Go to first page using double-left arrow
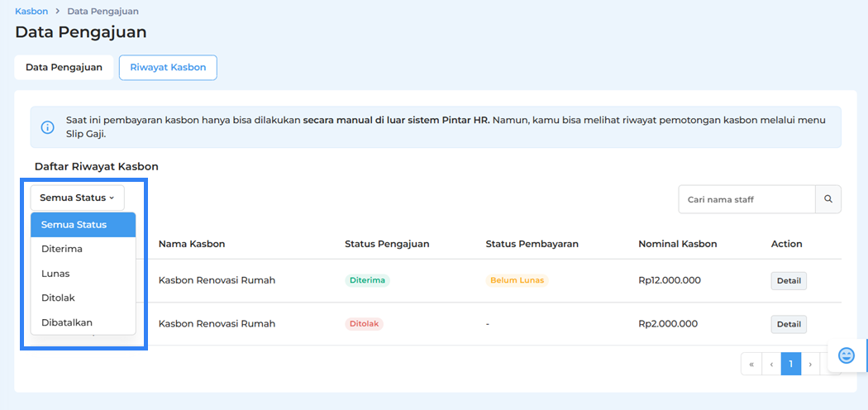868x410 pixels. pos(751,364)
